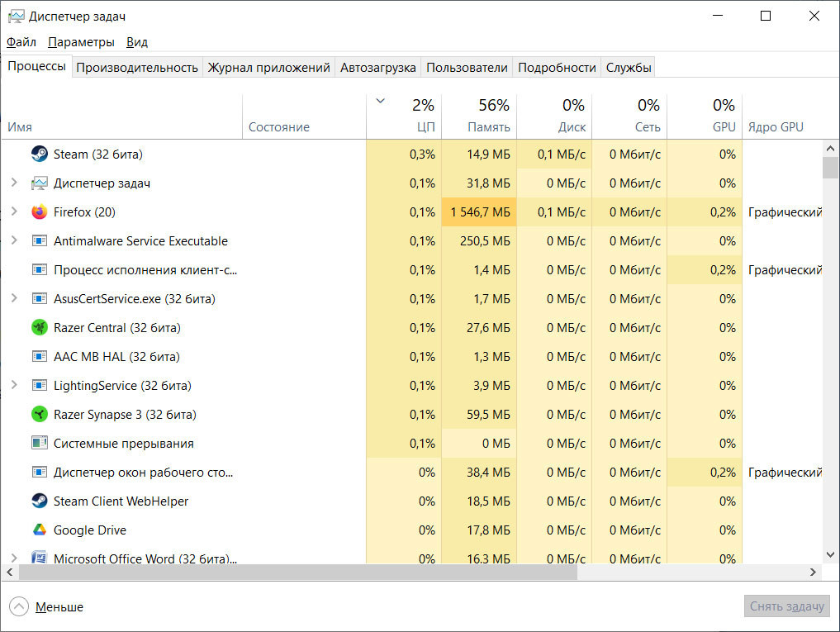Expand the Диспетчер задач process group
The width and height of the screenshot is (840, 632).
[x=15, y=183]
